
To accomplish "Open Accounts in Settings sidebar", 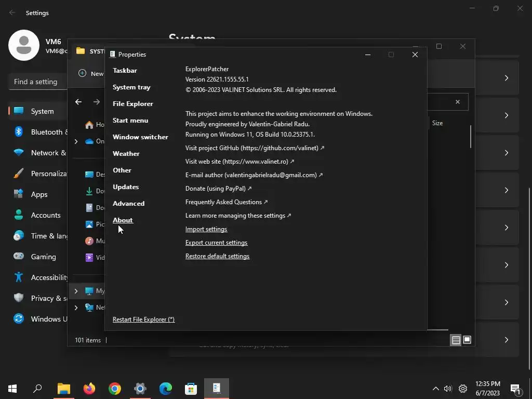I will [x=38, y=215].
